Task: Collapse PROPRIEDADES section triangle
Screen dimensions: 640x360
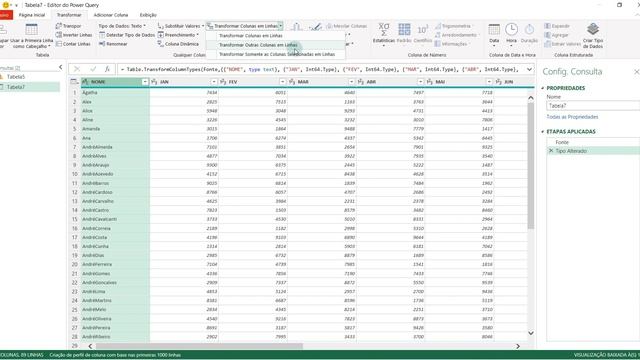Action: [543, 88]
